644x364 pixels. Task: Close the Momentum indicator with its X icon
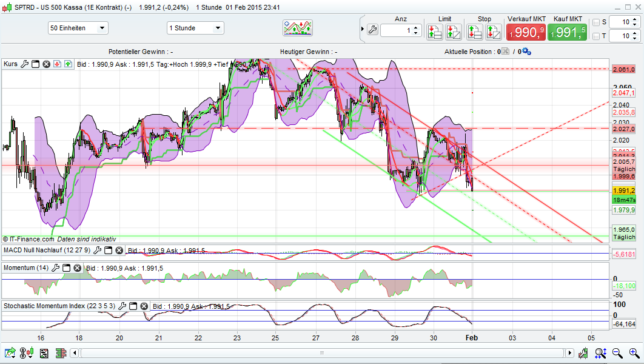[77, 268]
